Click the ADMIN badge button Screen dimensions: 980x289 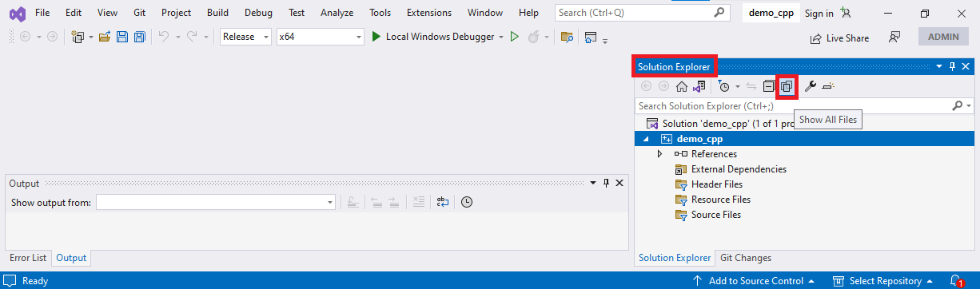coord(944,38)
